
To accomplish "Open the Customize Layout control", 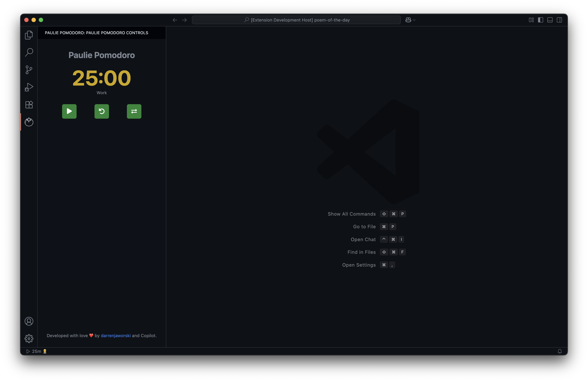I will click(x=531, y=20).
